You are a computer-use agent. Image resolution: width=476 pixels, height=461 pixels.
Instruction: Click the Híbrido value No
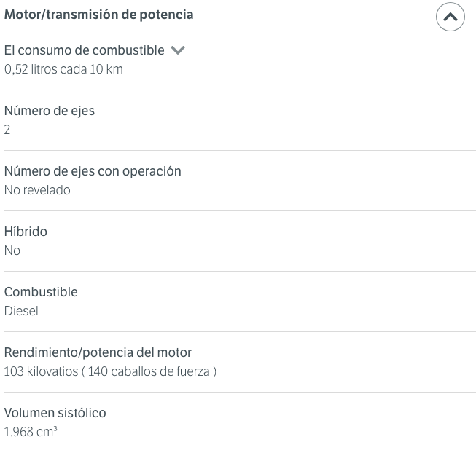point(12,251)
